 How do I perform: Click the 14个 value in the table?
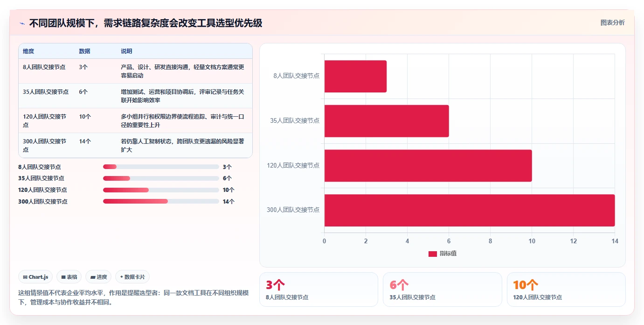(85, 141)
